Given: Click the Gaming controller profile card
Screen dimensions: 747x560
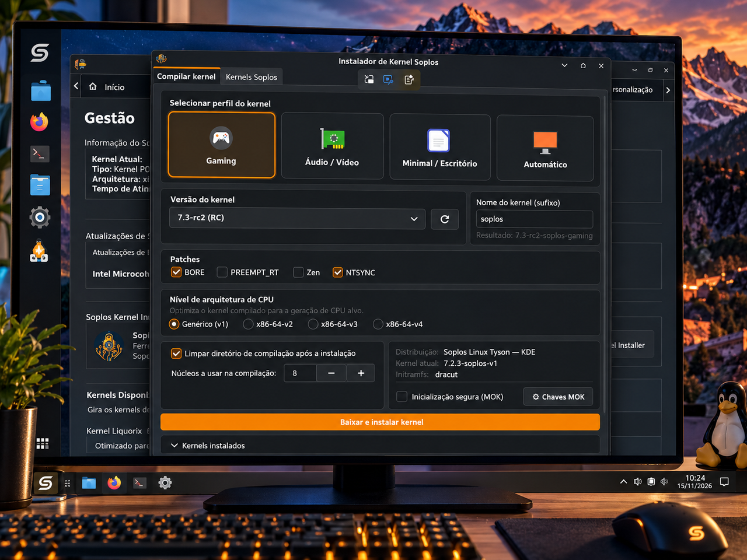Looking at the screenshot, I should 222,145.
